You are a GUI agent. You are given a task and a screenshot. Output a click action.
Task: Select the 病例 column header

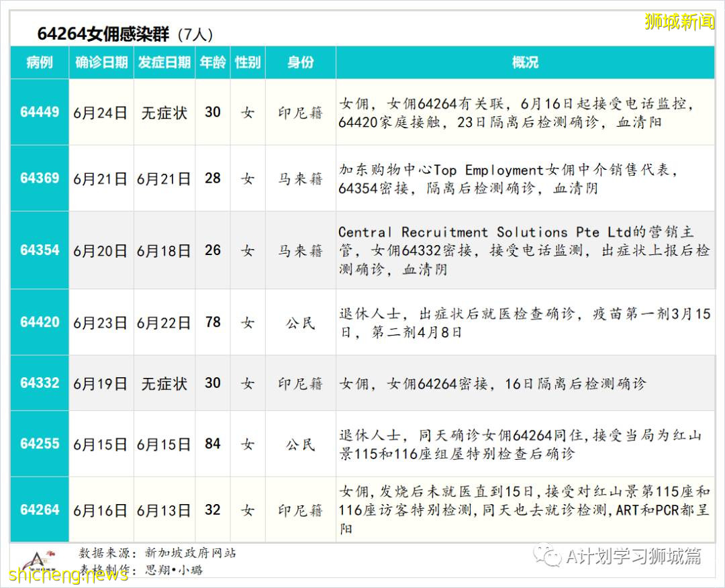pos(40,62)
